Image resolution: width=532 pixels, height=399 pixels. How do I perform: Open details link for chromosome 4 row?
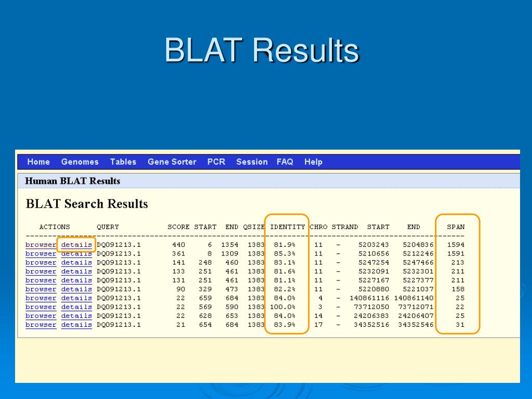click(x=76, y=298)
